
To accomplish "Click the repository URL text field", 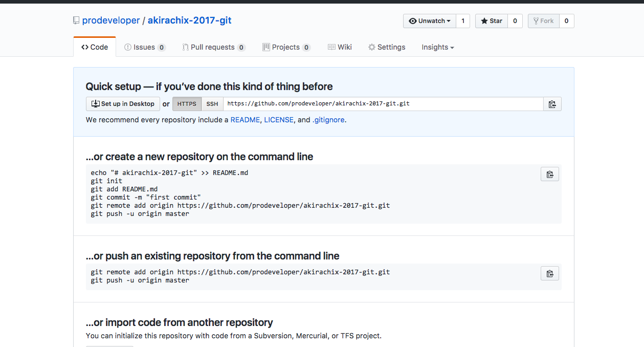I will pos(383,104).
